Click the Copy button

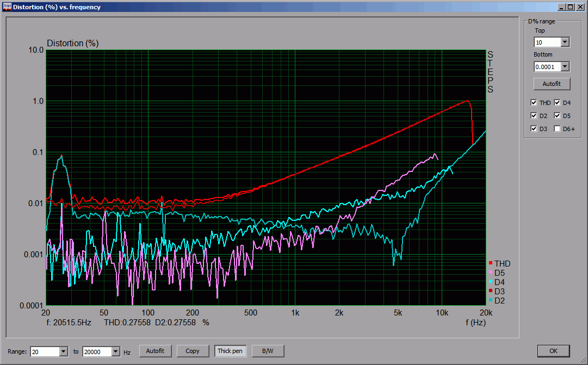pyautogui.click(x=193, y=351)
